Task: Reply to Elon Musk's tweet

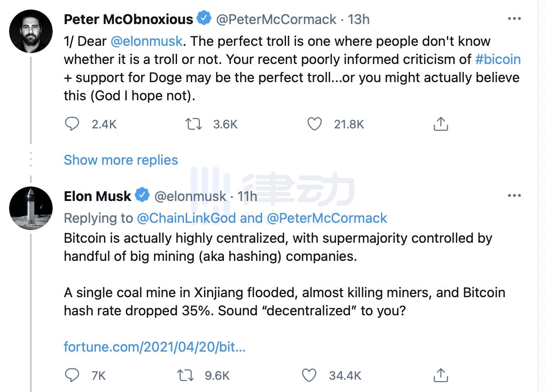Action: (x=72, y=375)
